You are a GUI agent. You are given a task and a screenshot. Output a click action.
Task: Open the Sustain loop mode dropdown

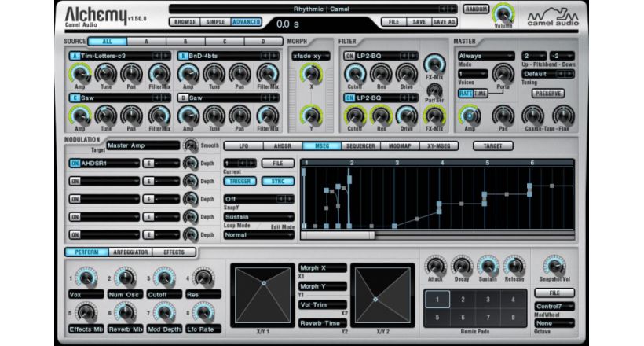[258, 217]
